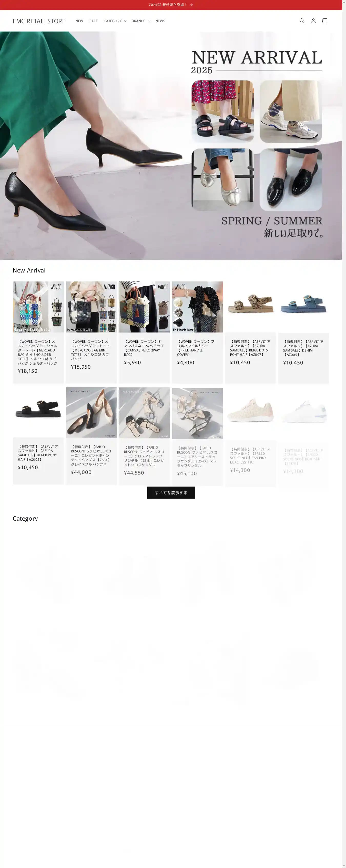Screen dimensions: 346x868
Task: Expand the BRANDS dropdown menu
Action: [x=141, y=21]
